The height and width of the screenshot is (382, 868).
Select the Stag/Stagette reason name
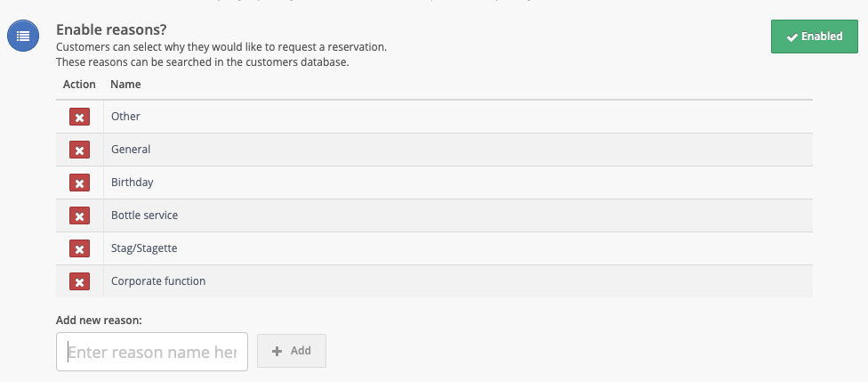pos(144,248)
